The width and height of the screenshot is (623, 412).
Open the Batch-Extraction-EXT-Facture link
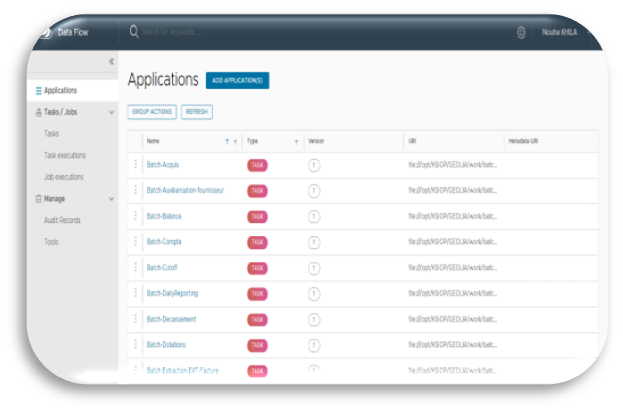pyautogui.click(x=182, y=370)
